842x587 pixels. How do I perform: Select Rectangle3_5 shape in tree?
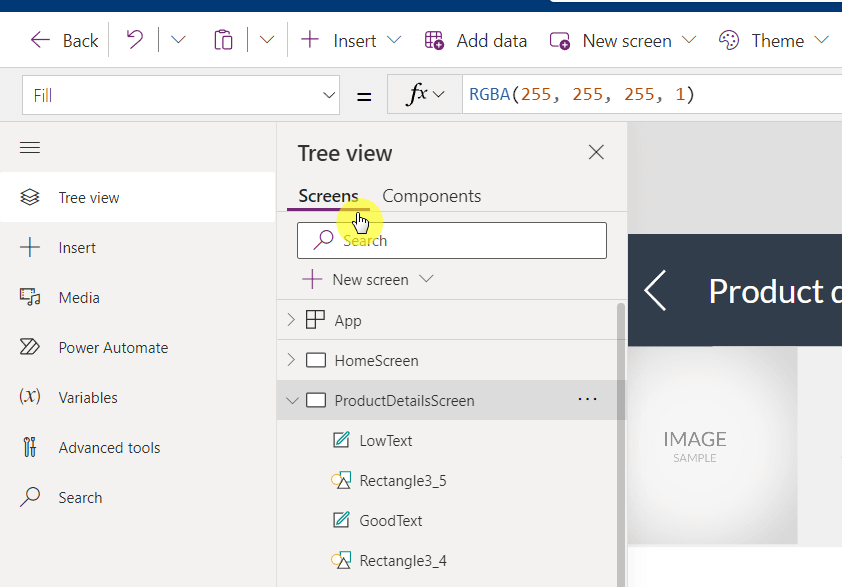click(x=403, y=481)
